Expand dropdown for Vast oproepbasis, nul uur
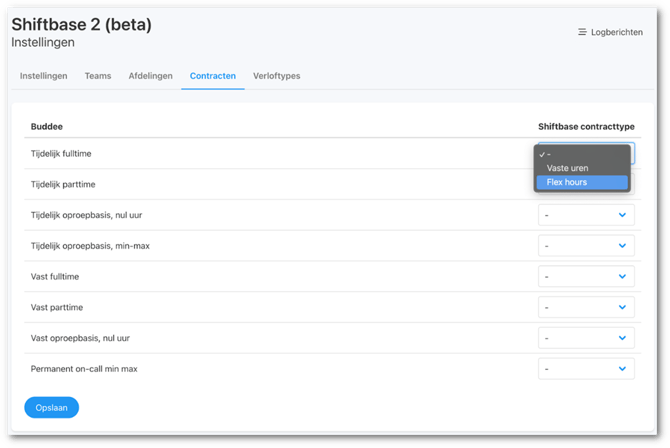Image resolution: width=670 pixels, height=448 pixels. tap(586, 339)
